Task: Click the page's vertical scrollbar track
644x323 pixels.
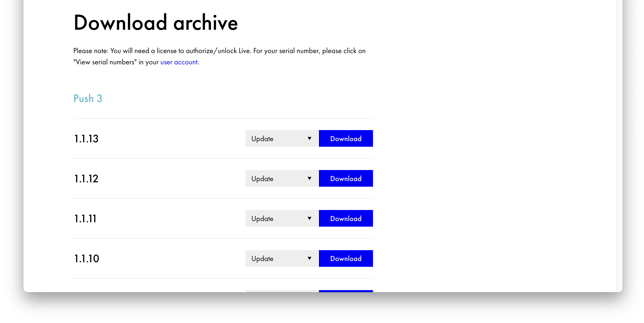Action: point(619,150)
